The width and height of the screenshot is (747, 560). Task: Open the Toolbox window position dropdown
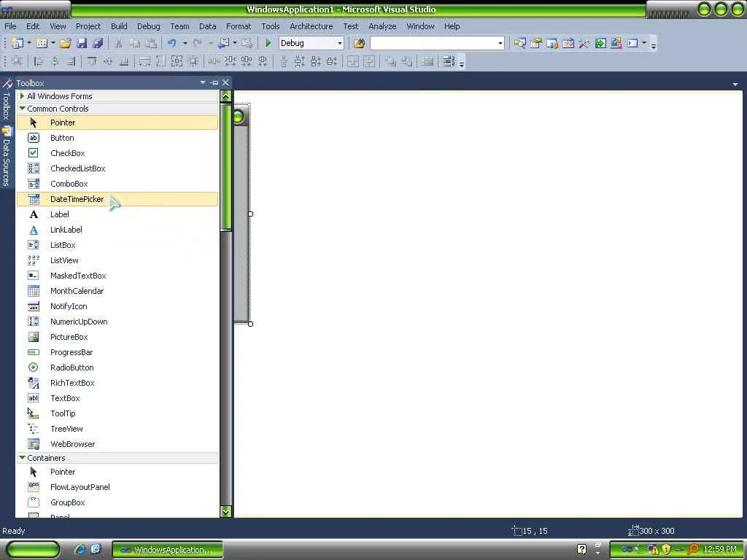point(203,83)
